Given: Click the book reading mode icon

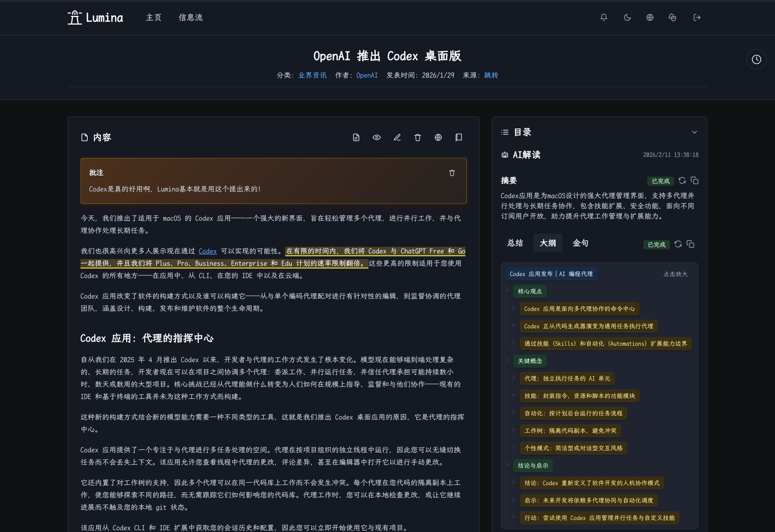Looking at the screenshot, I should pos(458,137).
